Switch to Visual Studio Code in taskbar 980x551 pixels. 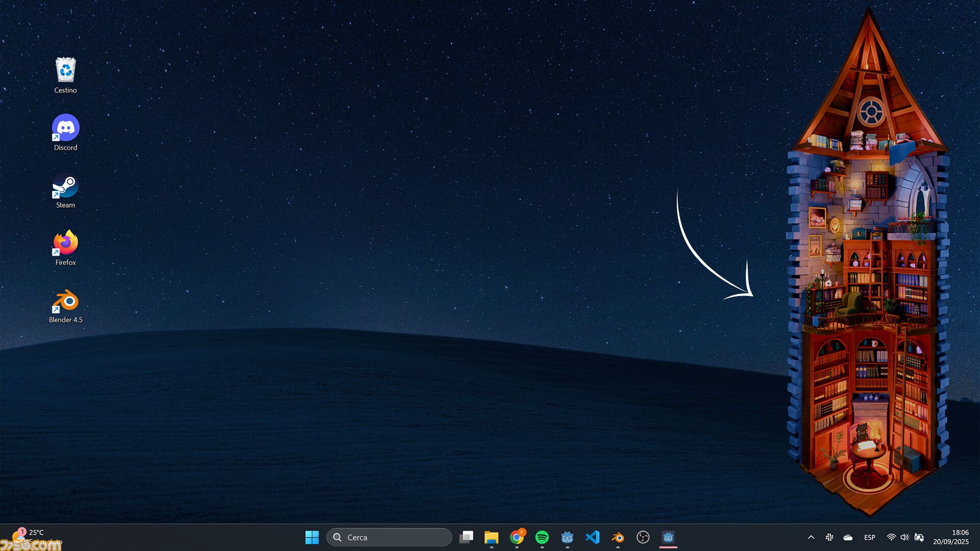pyautogui.click(x=593, y=537)
